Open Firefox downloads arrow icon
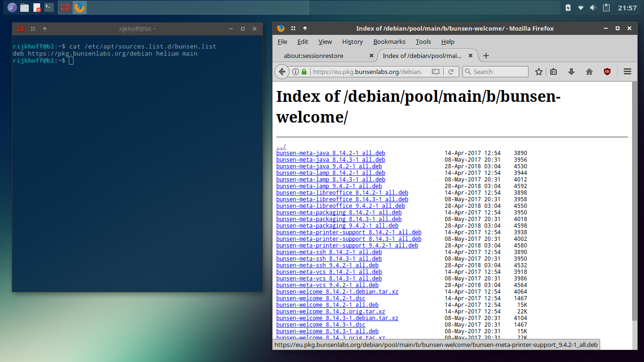This screenshot has height=362, width=644. tap(571, 72)
